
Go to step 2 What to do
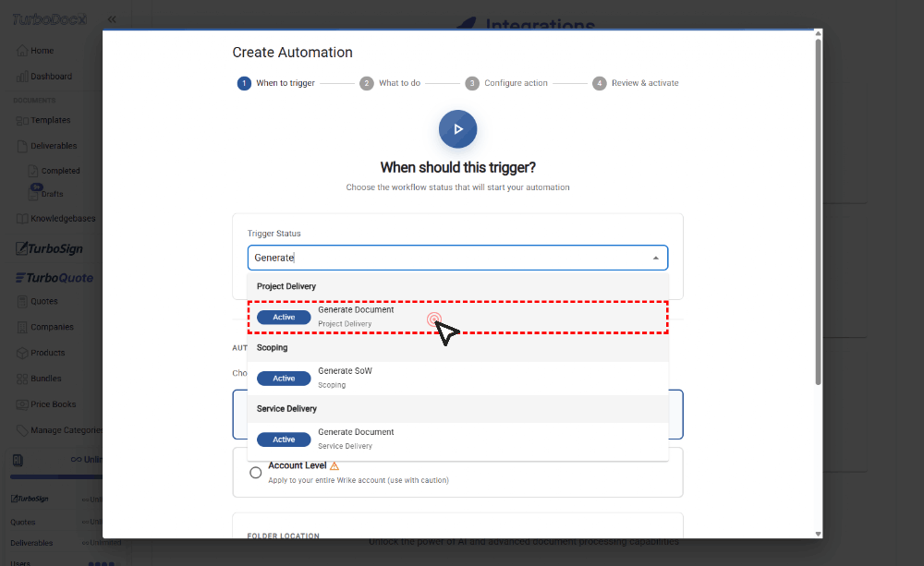point(390,83)
